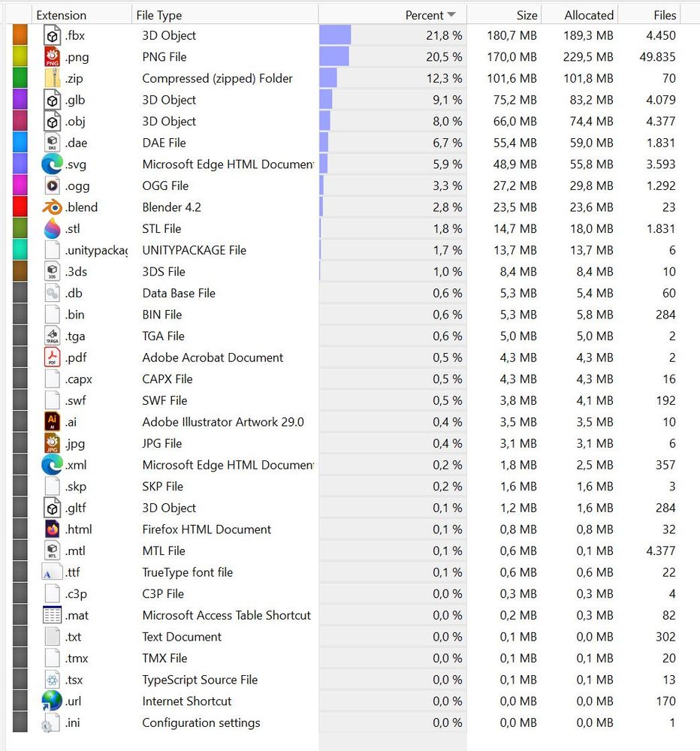
Task: Click the .ini configuration settings icon
Action: [51, 722]
